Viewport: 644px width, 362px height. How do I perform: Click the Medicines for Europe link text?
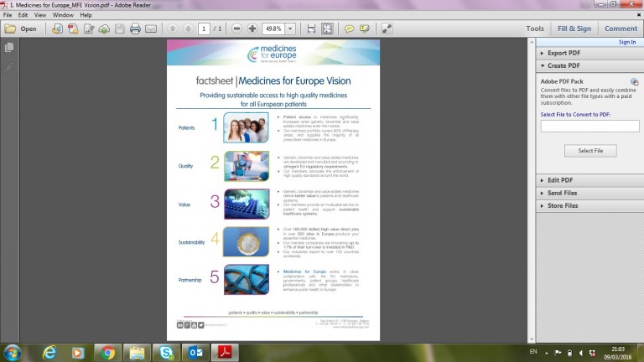tap(304, 271)
